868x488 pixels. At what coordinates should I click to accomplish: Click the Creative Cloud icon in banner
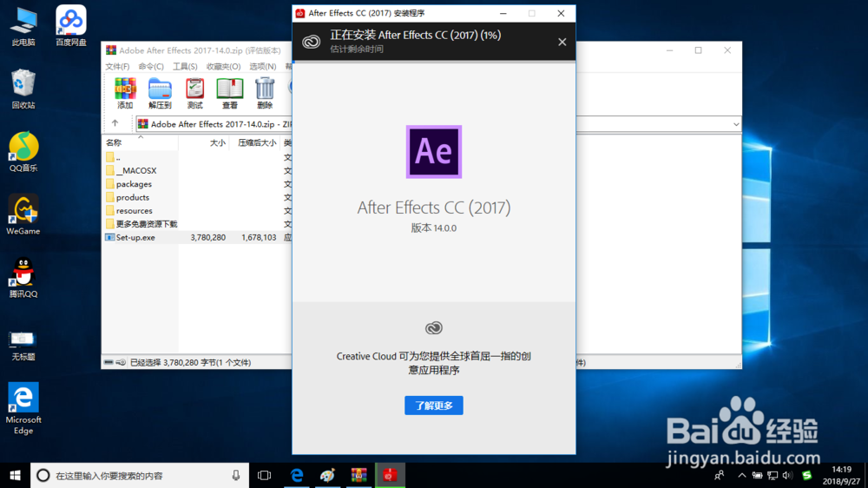click(x=311, y=42)
